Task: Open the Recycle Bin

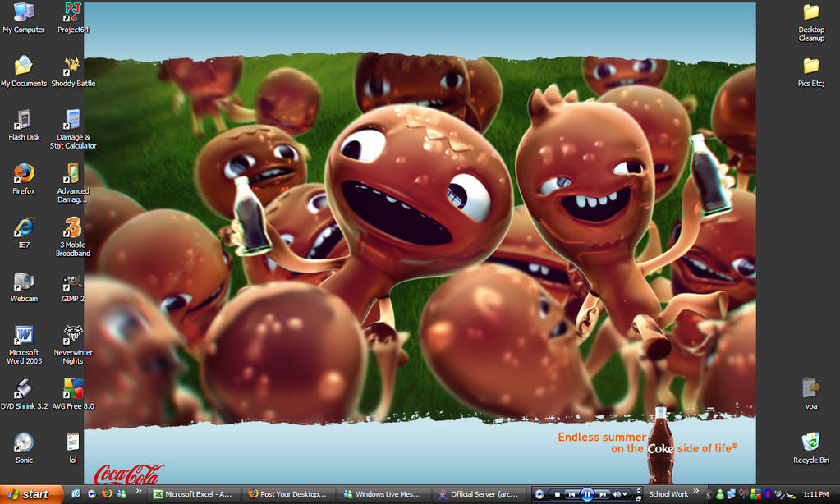Action: coord(811,448)
